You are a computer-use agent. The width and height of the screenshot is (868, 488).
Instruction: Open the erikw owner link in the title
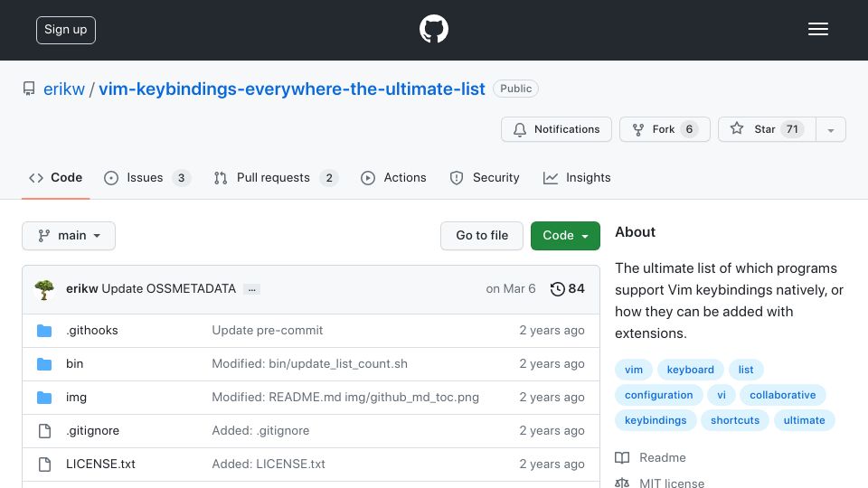click(x=64, y=89)
